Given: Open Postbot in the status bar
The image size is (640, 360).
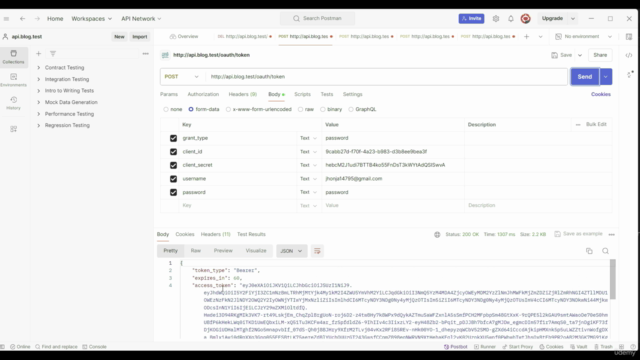Looking at the screenshot, I should 456,347.
